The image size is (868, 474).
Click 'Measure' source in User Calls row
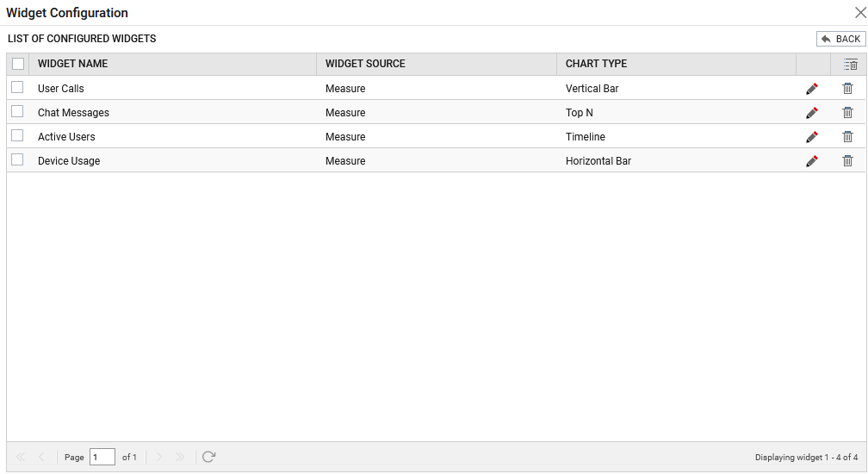[345, 89]
